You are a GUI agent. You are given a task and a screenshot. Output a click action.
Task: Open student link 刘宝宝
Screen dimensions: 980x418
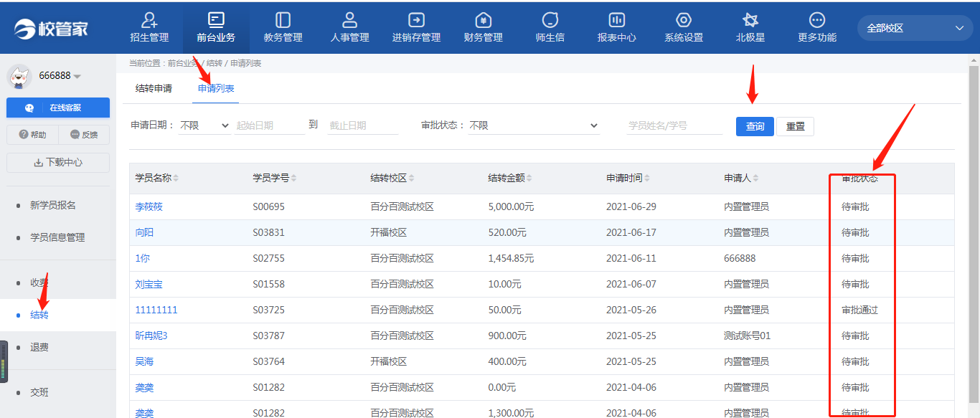149,284
